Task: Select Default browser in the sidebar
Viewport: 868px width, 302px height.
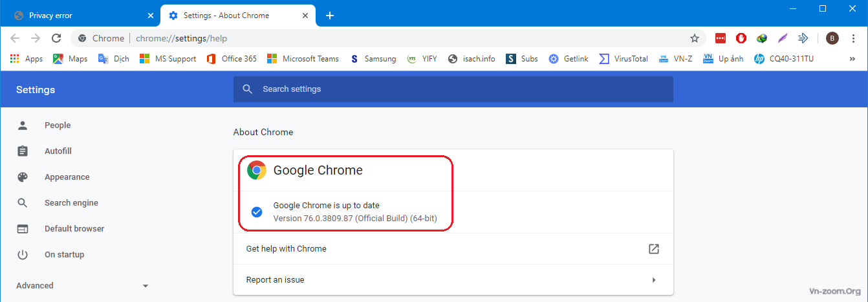Action: [x=74, y=229]
